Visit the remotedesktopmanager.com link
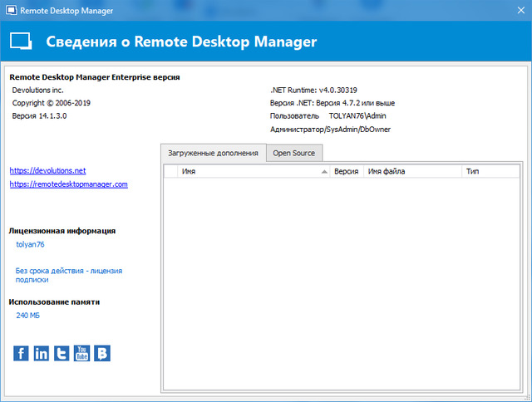 coord(68,184)
